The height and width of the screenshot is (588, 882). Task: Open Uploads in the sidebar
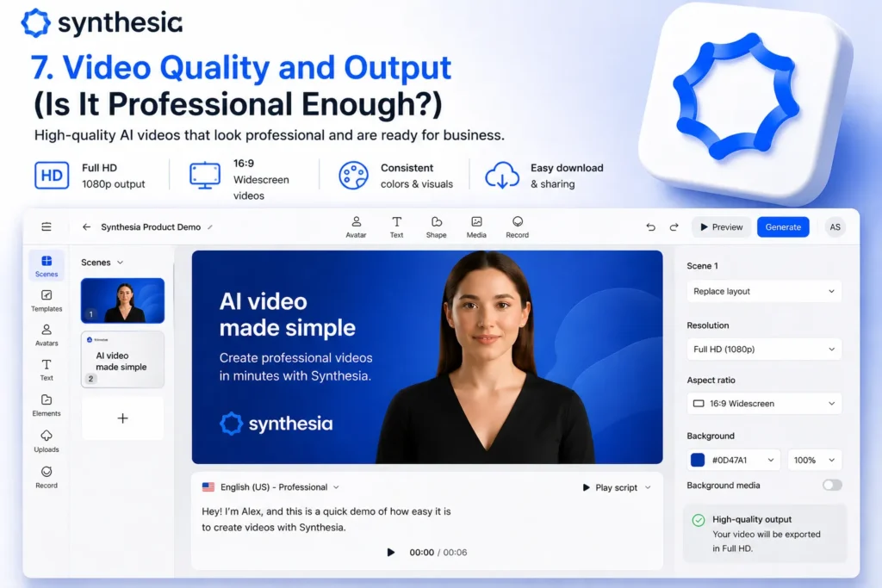coord(47,442)
